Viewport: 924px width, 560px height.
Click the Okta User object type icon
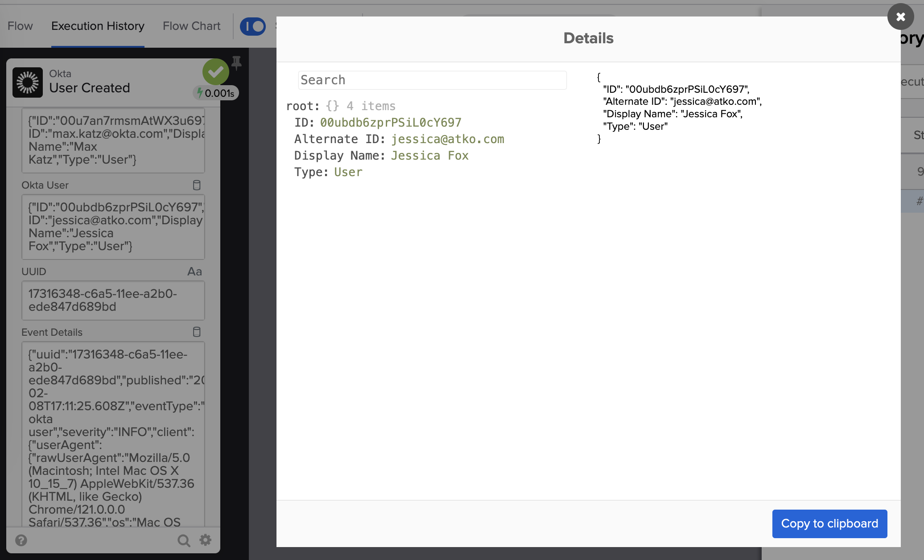[196, 185]
